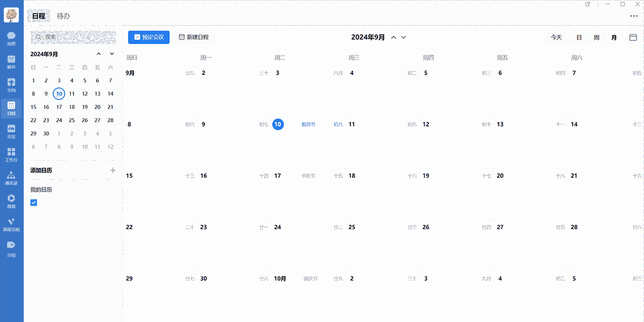Click the 预定会议 meeting button
The image size is (644, 322).
(x=149, y=37)
